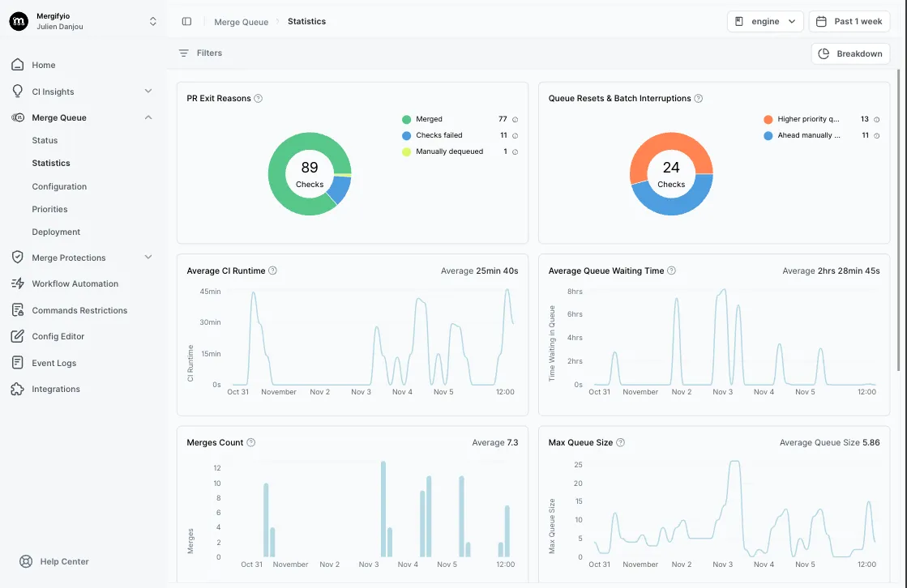Toggle the sidebar collapse icon
Image resolution: width=907 pixels, height=588 pixels.
click(x=186, y=22)
